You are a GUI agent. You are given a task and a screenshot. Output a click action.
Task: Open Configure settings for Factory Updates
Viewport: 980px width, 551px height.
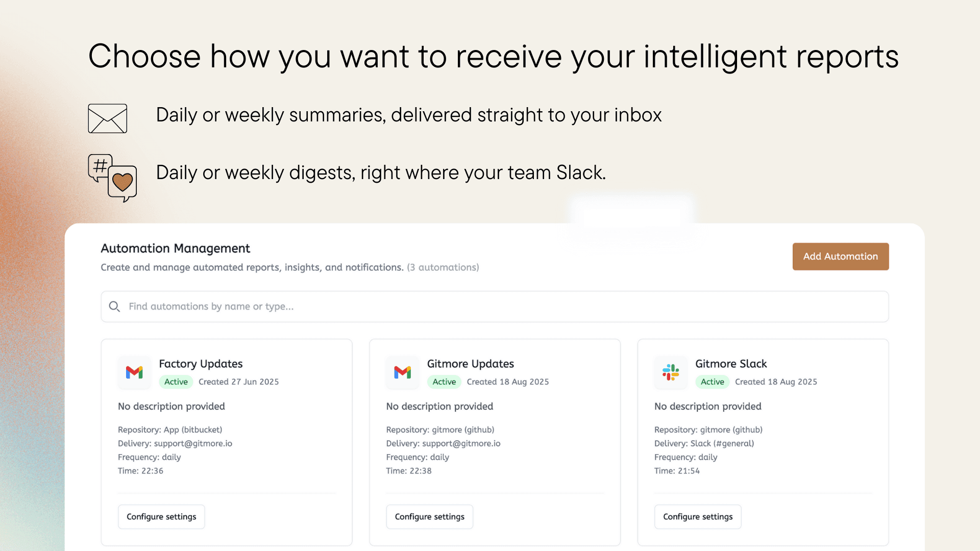tap(161, 517)
